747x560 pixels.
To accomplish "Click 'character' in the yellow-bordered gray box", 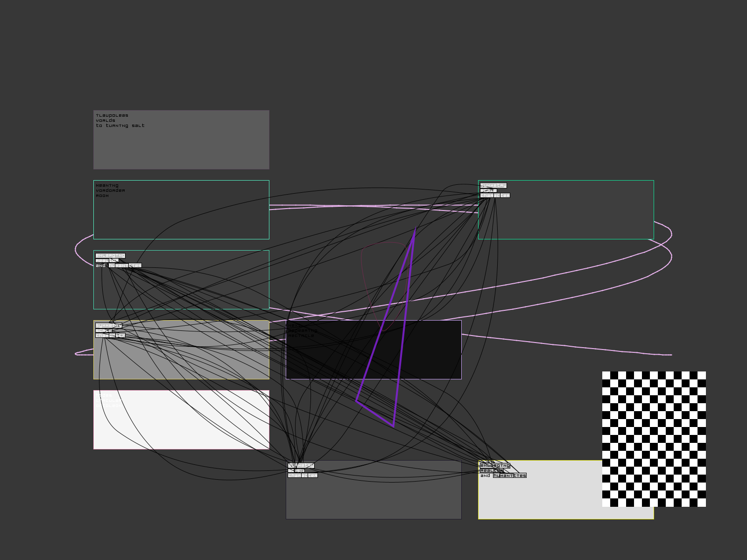I will coord(110,336).
